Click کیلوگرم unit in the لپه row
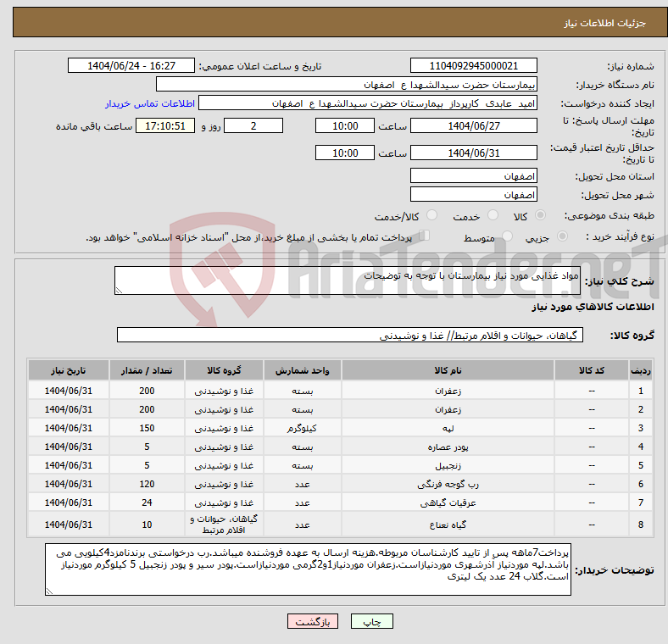This screenshot has width=668, height=644. pyautogui.click(x=302, y=428)
